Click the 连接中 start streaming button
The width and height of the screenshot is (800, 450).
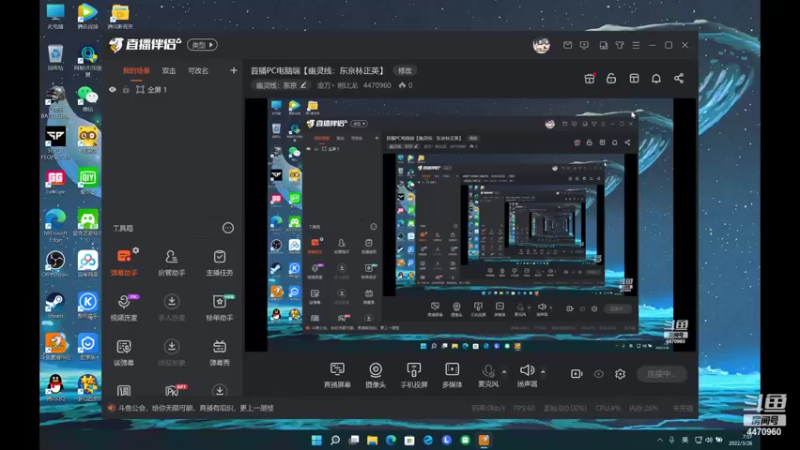(x=662, y=374)
